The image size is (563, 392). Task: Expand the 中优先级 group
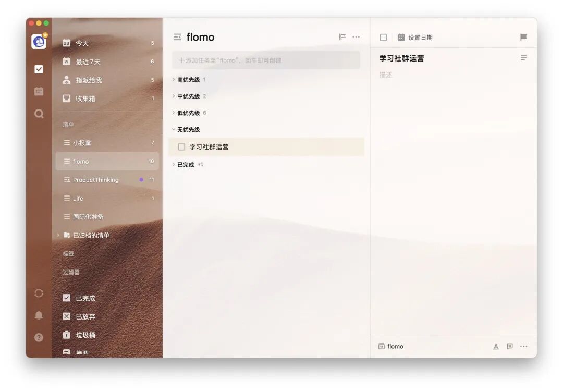[174, 96]
